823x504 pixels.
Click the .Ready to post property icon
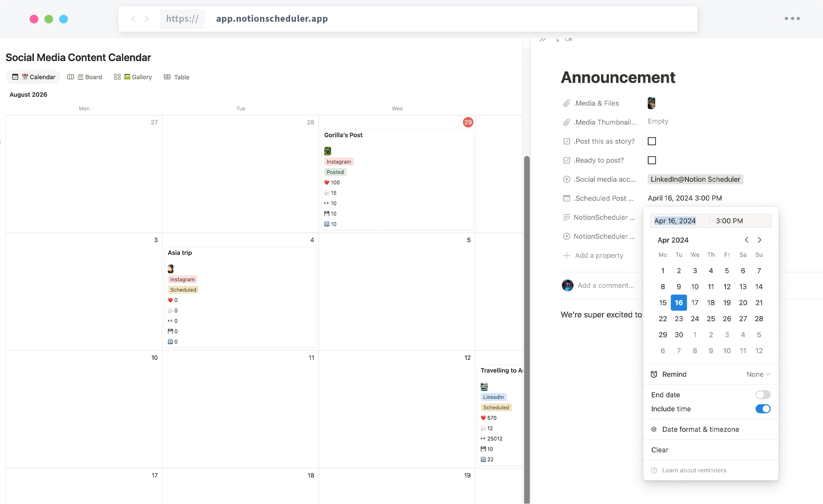(x=567, y=160)
